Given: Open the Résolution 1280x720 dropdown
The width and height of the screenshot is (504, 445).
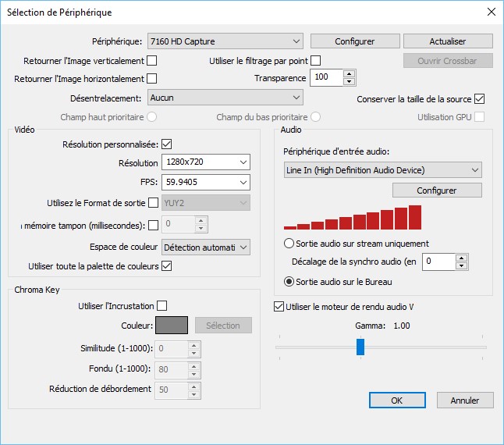Looking at the screenshot, I should point(206,162).
